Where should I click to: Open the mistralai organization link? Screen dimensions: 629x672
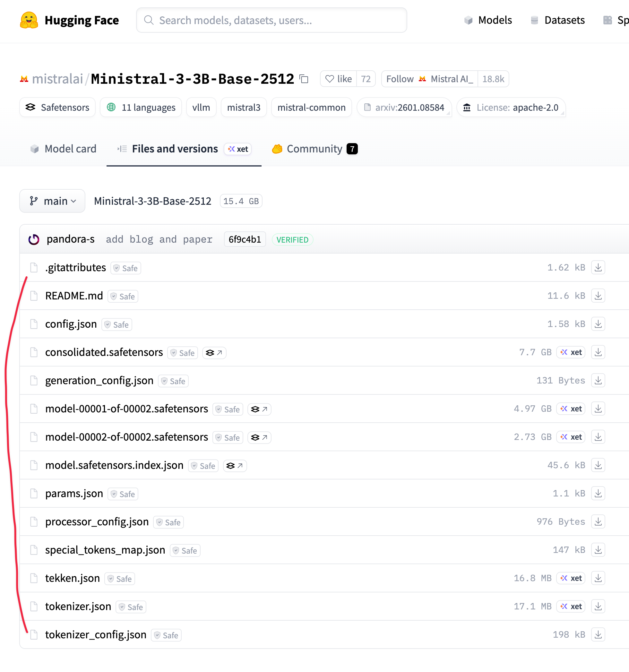(x=57, y=79)
